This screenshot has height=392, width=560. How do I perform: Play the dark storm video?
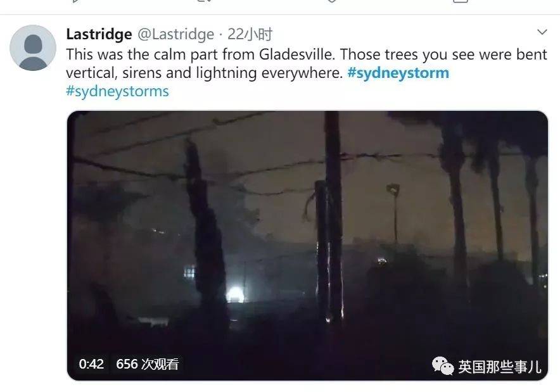click(x=307, y=246)
